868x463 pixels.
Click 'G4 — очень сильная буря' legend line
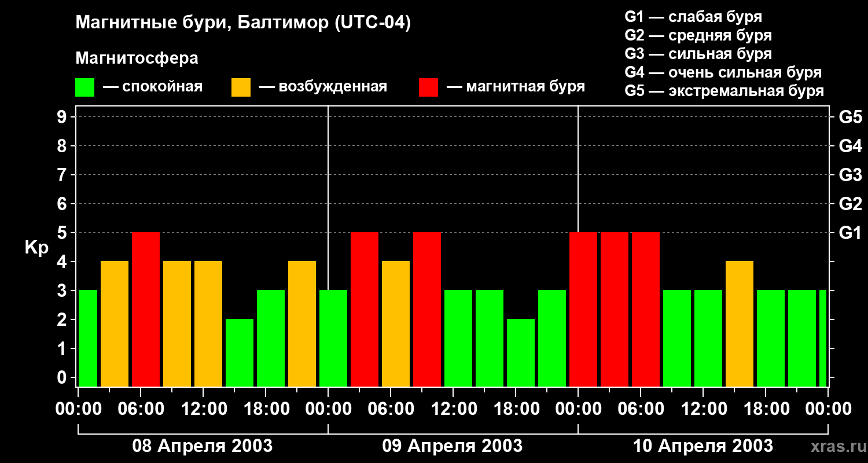tap(723, 72)
